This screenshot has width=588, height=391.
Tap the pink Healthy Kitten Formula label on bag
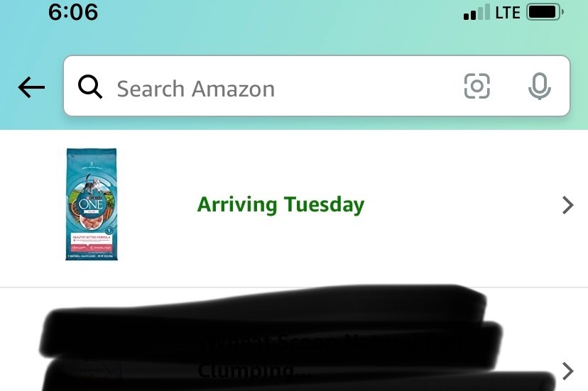(x=92, y=243)
